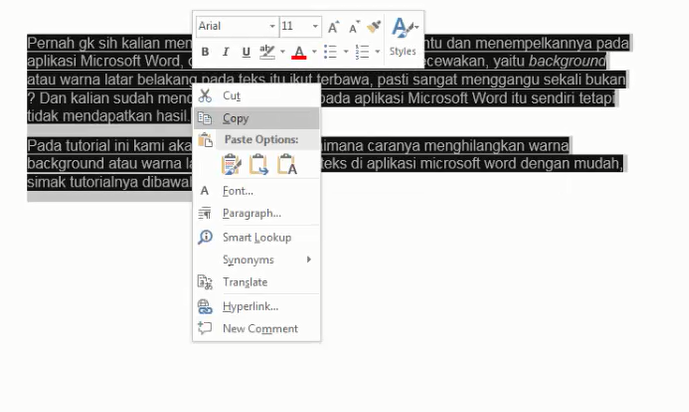Open Hyperlink... from context menu
This screenshot has height=412, width=689.
point(257,307)
